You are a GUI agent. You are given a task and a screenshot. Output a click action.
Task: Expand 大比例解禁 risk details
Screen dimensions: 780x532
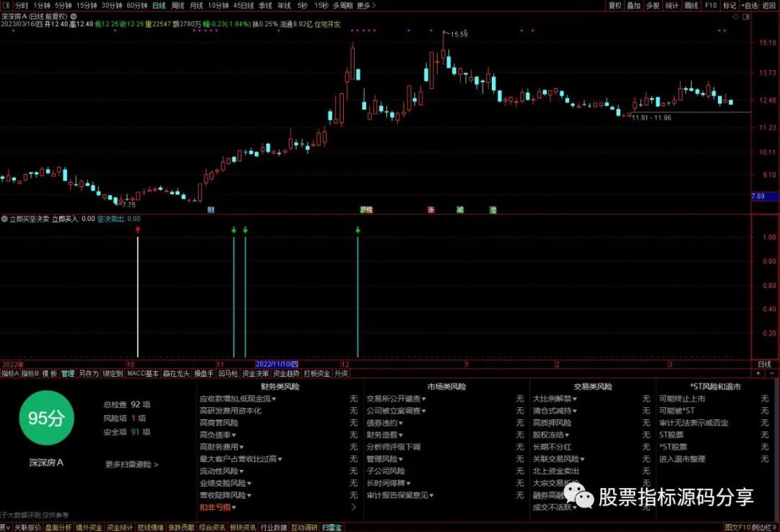pyautogui.click(x=555, y=398)
